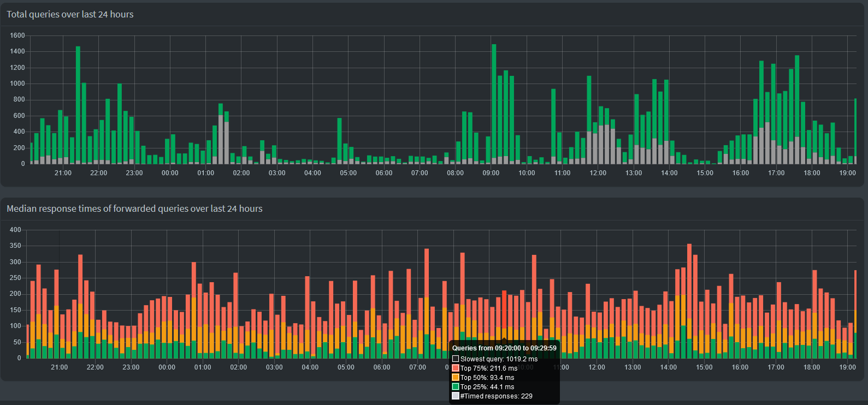Click green Top 25% swatch in tooltip
Screen dimensions: 868x405
click(x=456, y=387)
